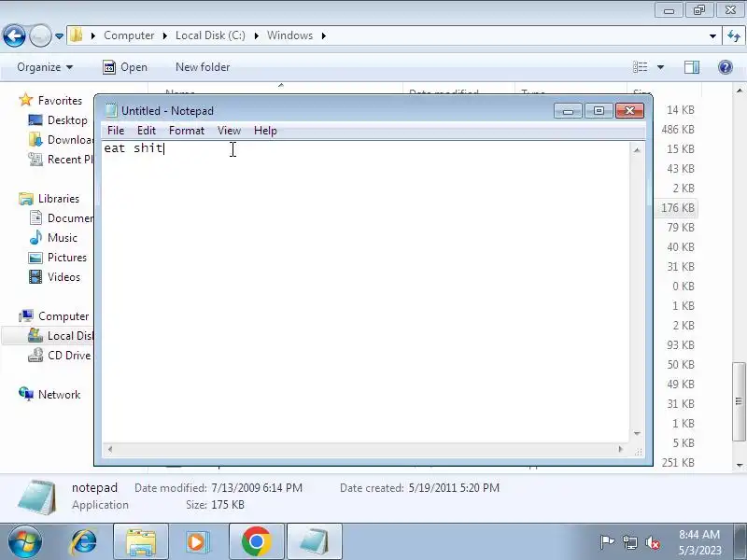Image resolution: width=747 pixels, height=560 pixels.
Task: Expand the arrow after Windows breadcrumb
Action: point(324,35)
